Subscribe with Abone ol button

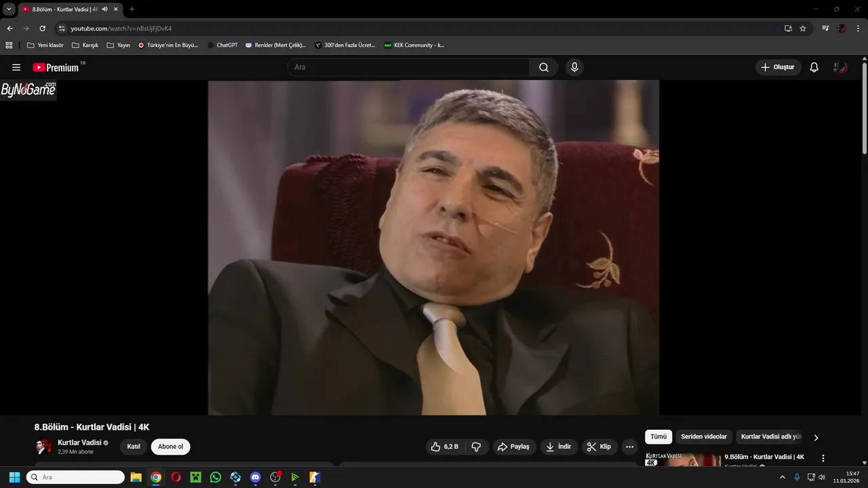coord(171,447)
